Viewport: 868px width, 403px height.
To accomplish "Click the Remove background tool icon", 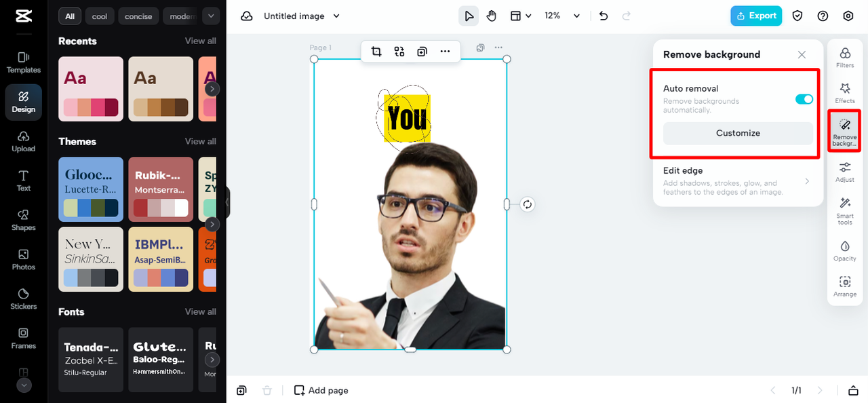I will pyautogui.click(x=845, y=131).
